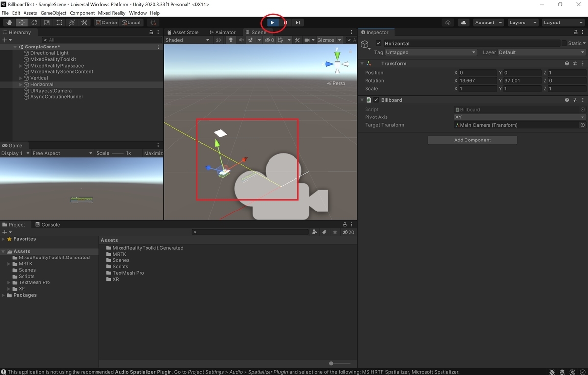Open the Layer Default dropdown
The image size is (588, 375).
coord(541,52)
